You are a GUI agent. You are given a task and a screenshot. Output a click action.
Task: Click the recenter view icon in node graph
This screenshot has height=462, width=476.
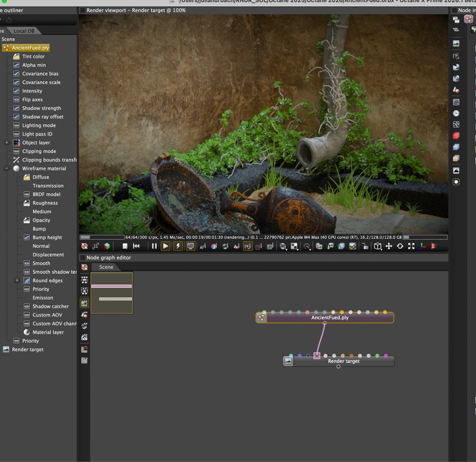tap(84, 267)
